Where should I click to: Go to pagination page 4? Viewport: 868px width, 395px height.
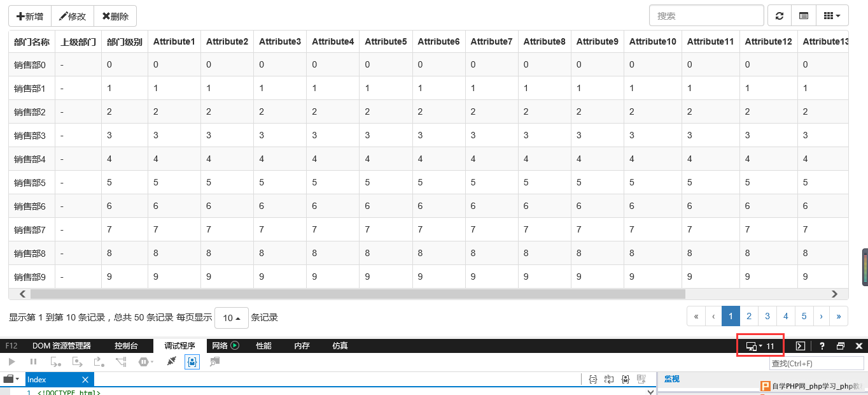pyautogui.click(x=786, y=316)
